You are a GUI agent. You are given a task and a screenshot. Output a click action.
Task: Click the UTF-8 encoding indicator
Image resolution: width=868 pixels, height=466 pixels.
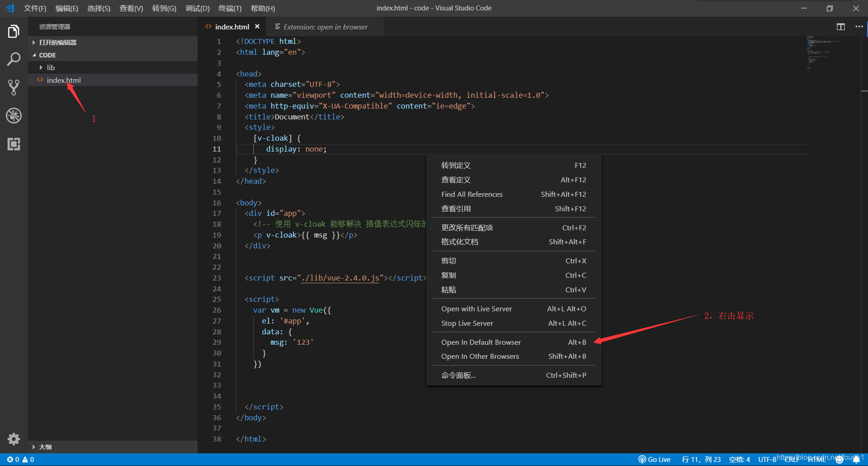tap(767, 459)
